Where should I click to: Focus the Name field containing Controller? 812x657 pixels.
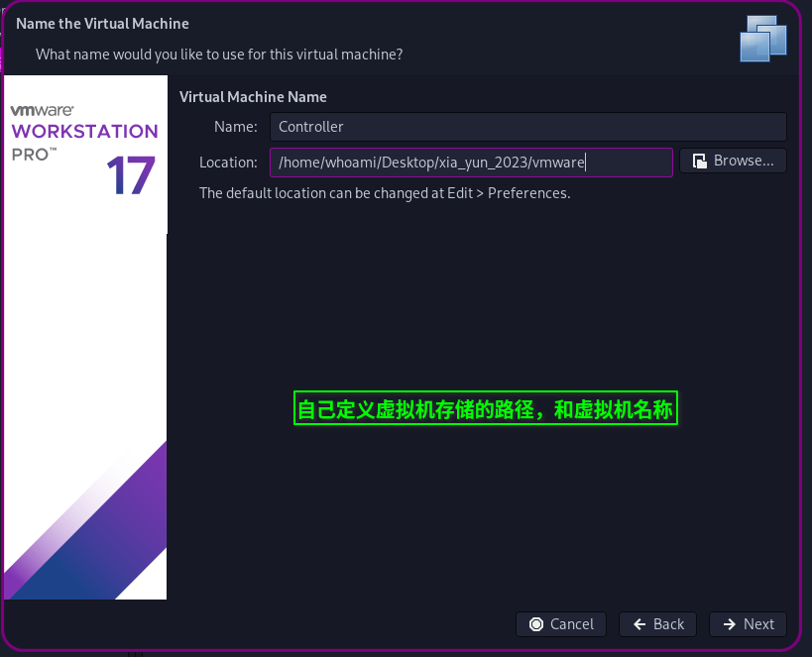[x=527, y=127]
